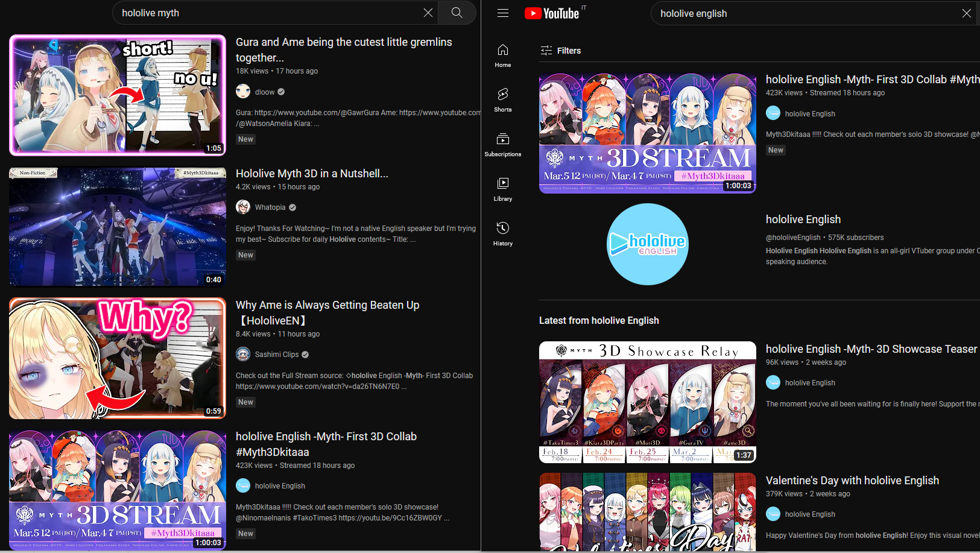Screen dimensions: 980x553
Task: Click hololive English name under Showcase Teaser
Action: 810,383
